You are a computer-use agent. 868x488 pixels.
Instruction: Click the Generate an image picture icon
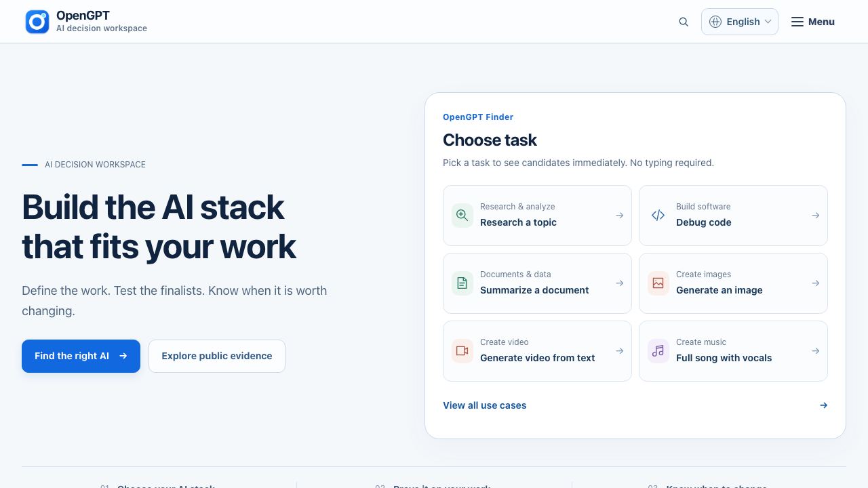(658, 283)
